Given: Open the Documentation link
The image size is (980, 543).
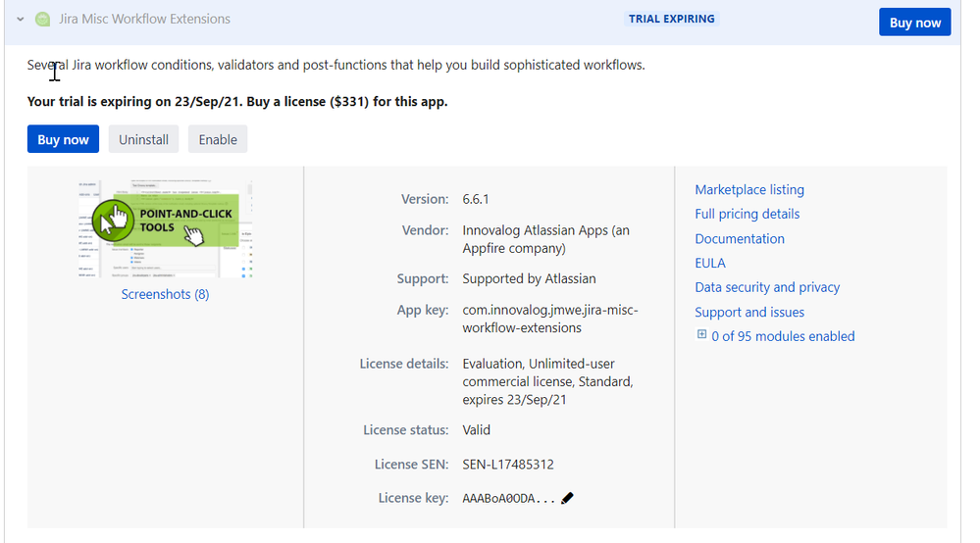Looking at the screenshot, I should point(740,239).
